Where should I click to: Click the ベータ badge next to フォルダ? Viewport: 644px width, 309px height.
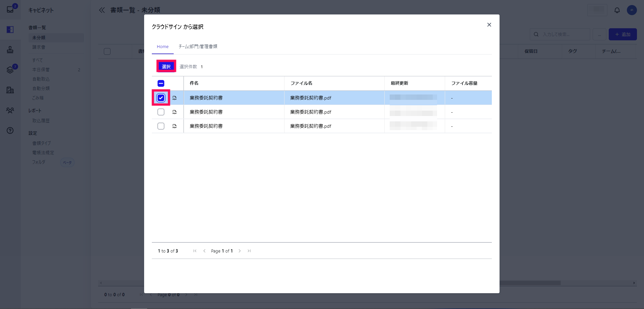click(67, 163)
